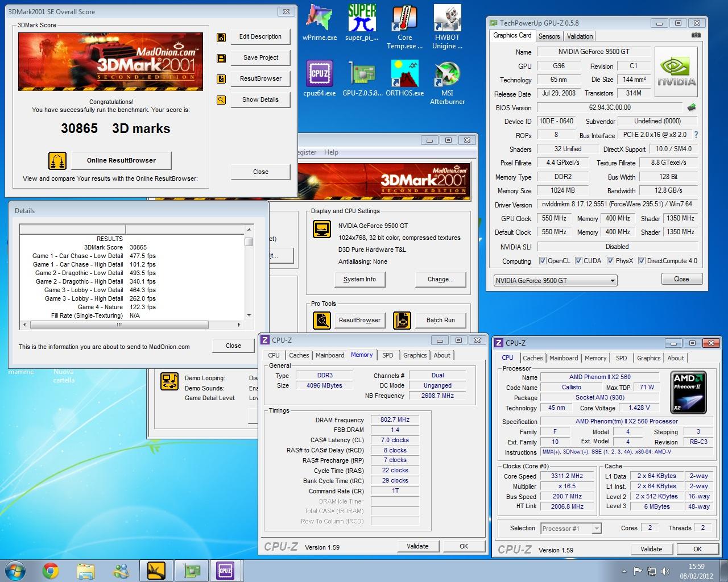Click the Demo settings icon in 3DMark
Viewport: 728px width, 582px height.
coord(169,381)
